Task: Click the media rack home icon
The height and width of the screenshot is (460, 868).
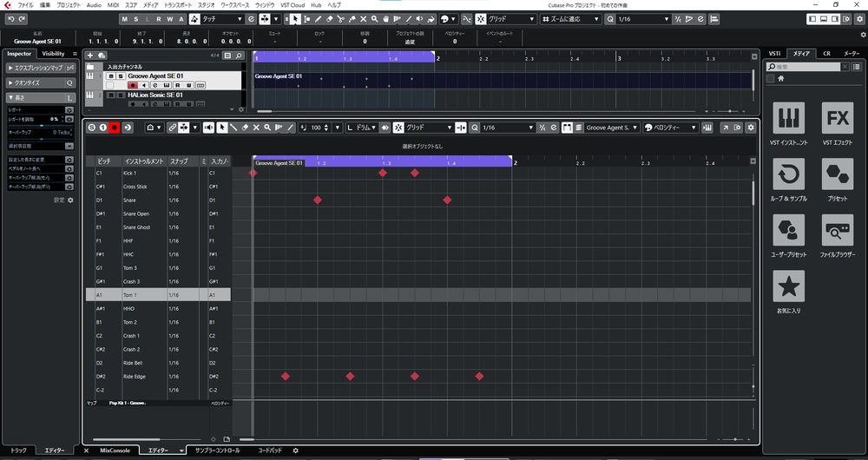Action: click(781, 79)
